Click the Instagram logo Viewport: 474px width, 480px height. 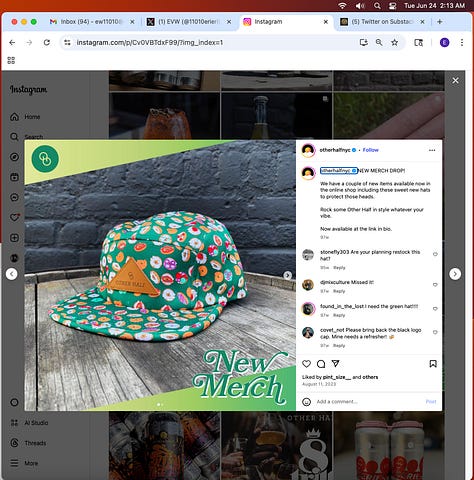pyautogui.click(x=28, y=89)
